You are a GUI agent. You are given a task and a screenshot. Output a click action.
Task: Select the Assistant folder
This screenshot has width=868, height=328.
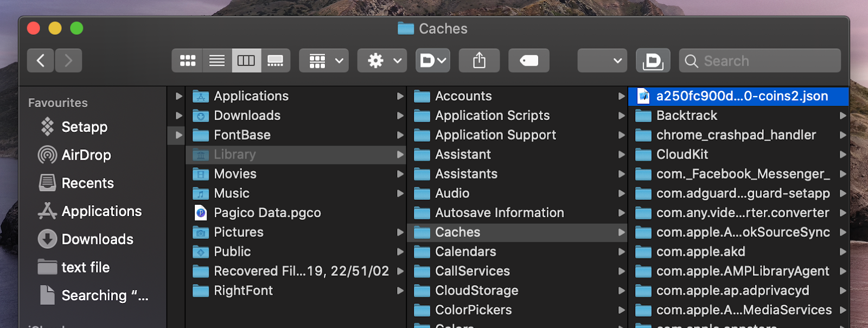coord(518,155)
